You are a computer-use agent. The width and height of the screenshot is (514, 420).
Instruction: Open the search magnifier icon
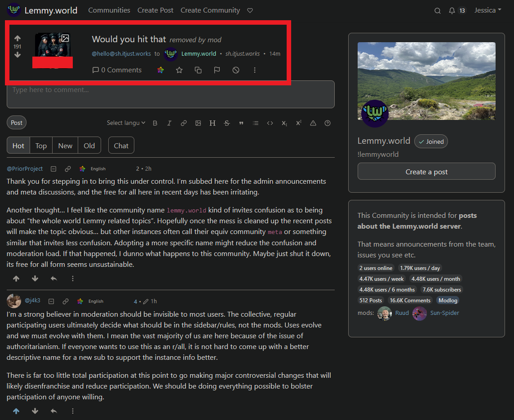(x=437, y=11)
